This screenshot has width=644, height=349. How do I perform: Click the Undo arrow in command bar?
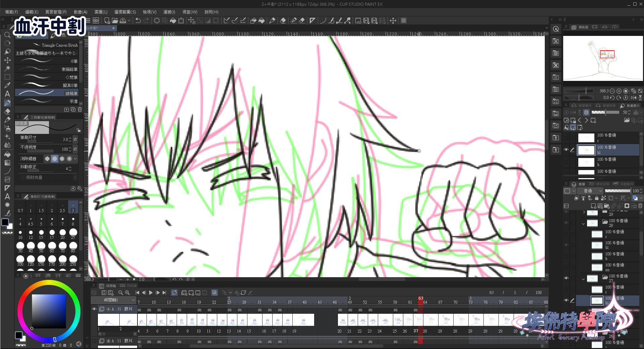138,21
